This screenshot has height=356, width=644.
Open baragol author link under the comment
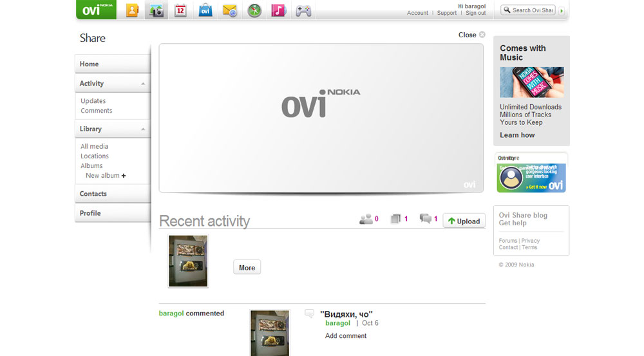[337, 323]
